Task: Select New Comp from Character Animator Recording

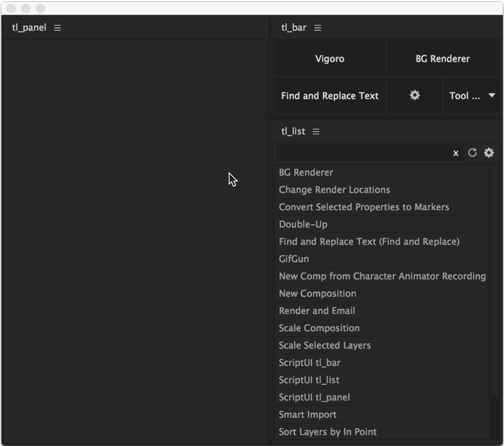Action: (x=382, y=277)
